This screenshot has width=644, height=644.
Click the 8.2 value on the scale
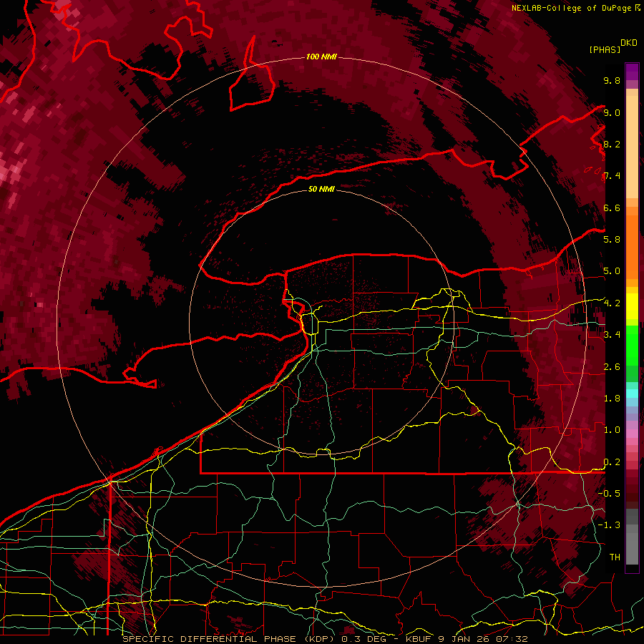(x=612, y=144)
